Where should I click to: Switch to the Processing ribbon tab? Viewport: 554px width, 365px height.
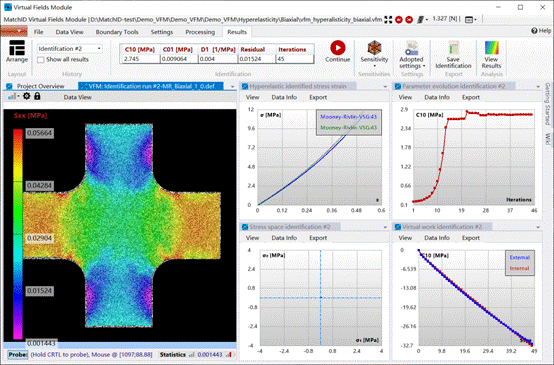[x=200, y=32]
